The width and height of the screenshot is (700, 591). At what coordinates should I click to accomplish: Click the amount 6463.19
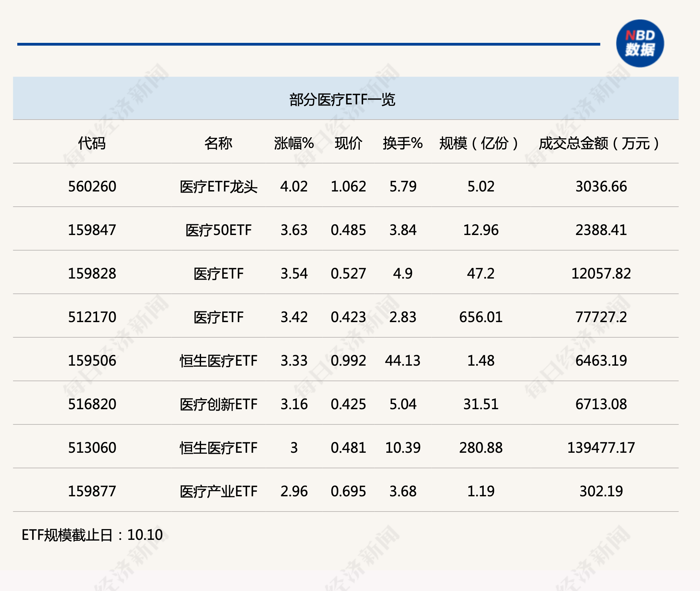click(x=601, y=361)
